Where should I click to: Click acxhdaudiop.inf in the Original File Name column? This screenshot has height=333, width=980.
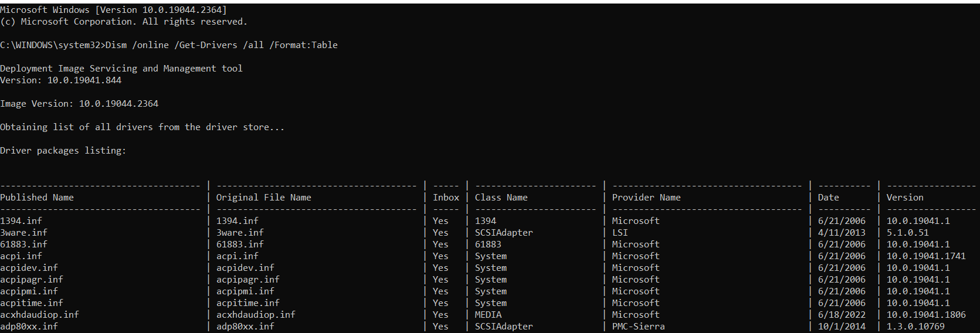256,315
